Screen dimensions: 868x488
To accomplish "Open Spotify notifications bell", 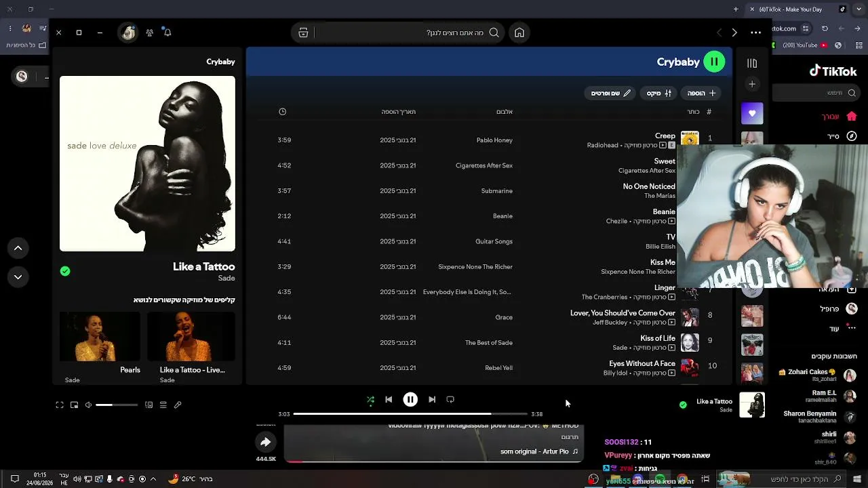I will click(167, 33).
